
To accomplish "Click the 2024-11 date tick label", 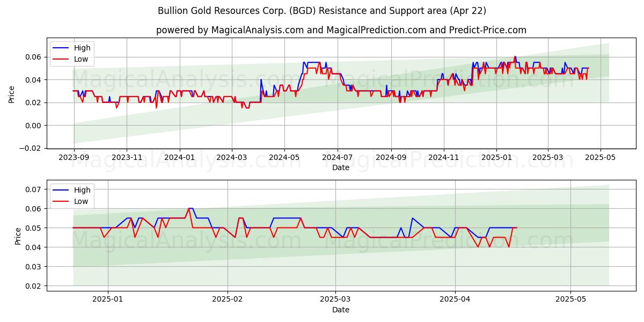I will click(x=443, y=158).
